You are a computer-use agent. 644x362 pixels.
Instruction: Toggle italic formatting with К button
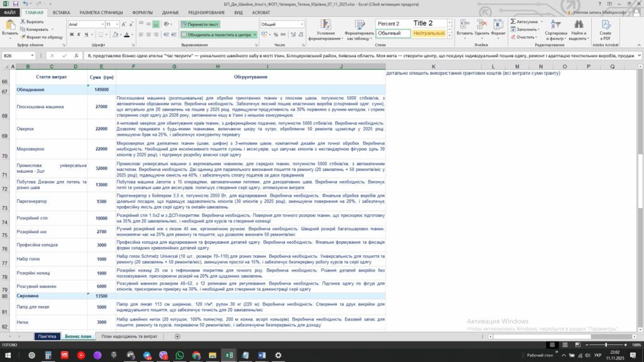(x=79, y=35)
